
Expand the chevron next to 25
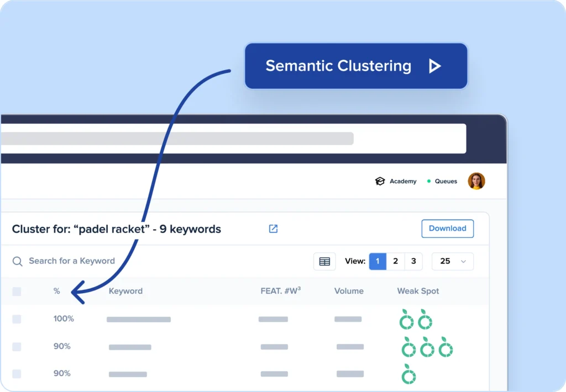464,261
